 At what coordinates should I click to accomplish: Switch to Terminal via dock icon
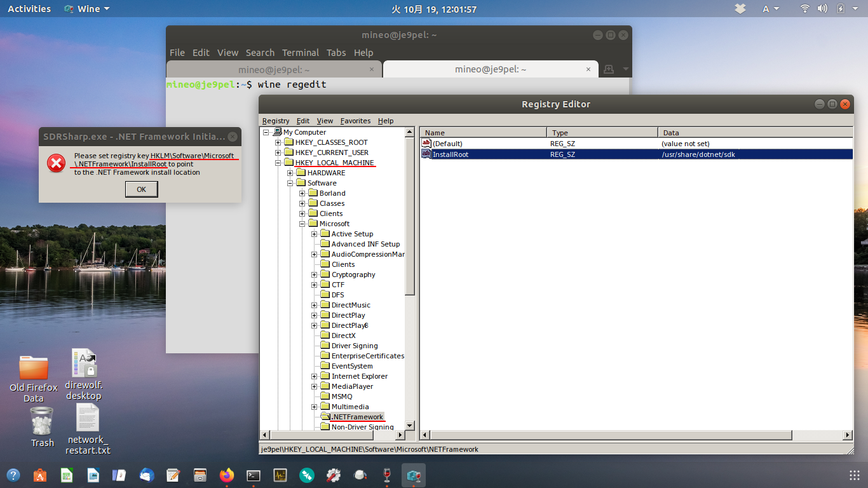coord(253,475)
